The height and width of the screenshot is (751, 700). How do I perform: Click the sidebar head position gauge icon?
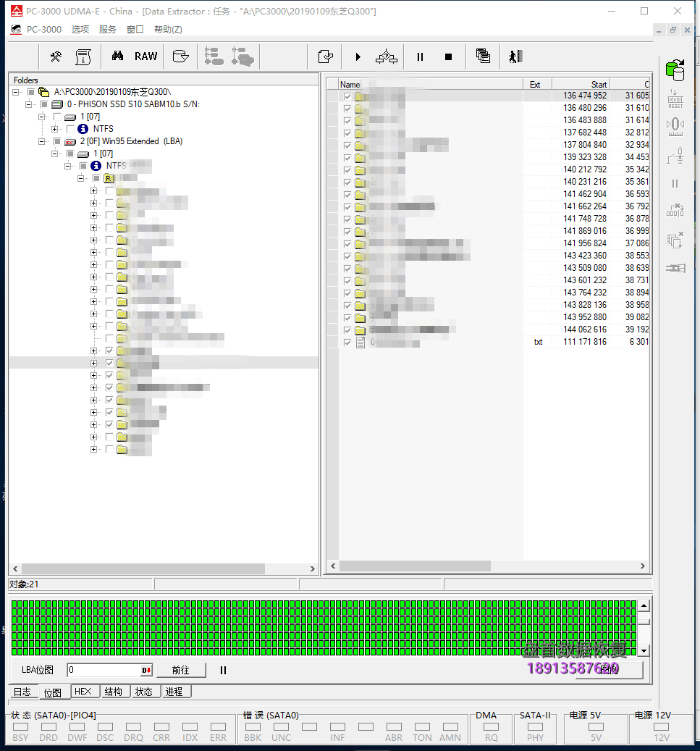coord(675,127)
